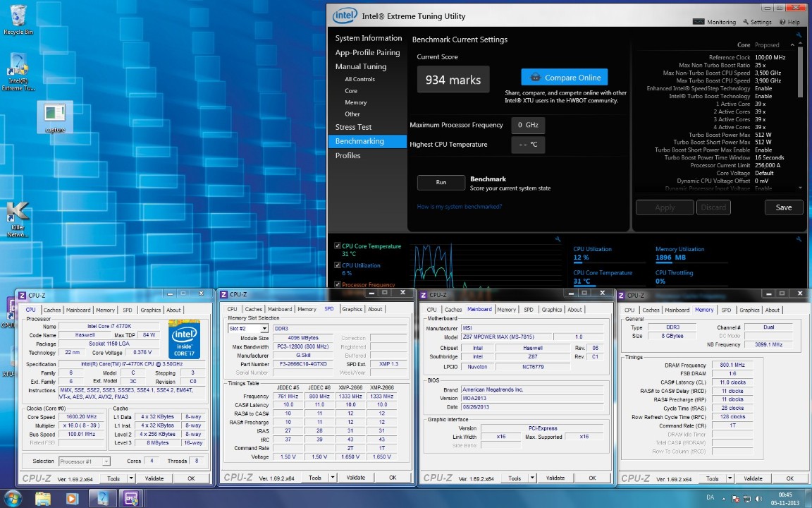Image resolution: width=812 pixels, height=508 pixels.
Task: Switch to Graphics tab in CPU-Z SPD window
Action: tap(352, 309)
